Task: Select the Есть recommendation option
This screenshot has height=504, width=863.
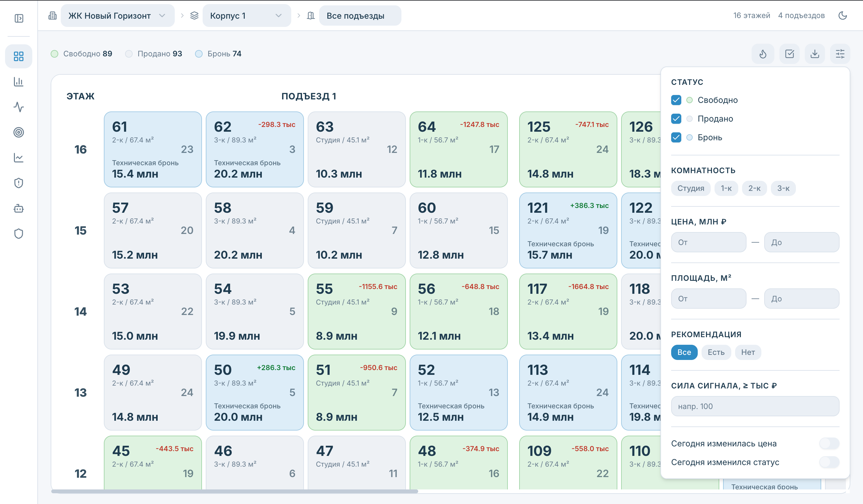Action: pos(716,352)
